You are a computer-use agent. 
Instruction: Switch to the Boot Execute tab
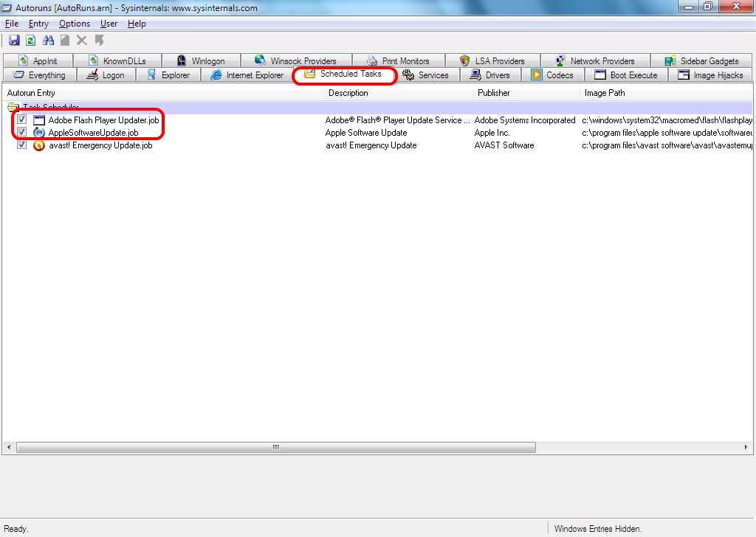tap(626, 75)
